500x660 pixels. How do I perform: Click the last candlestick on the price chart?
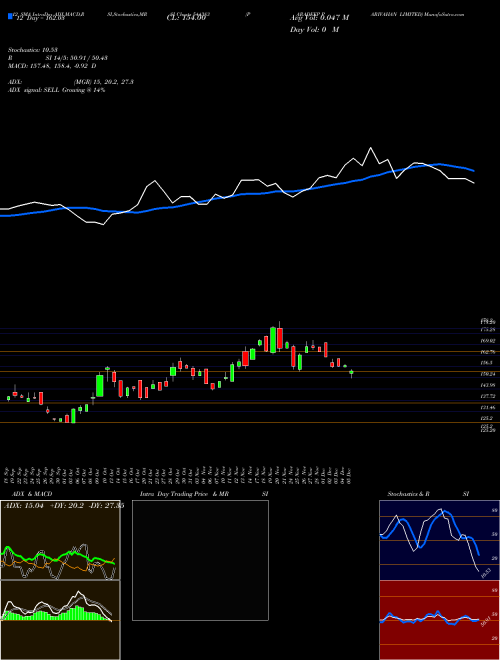coord(351,373)
